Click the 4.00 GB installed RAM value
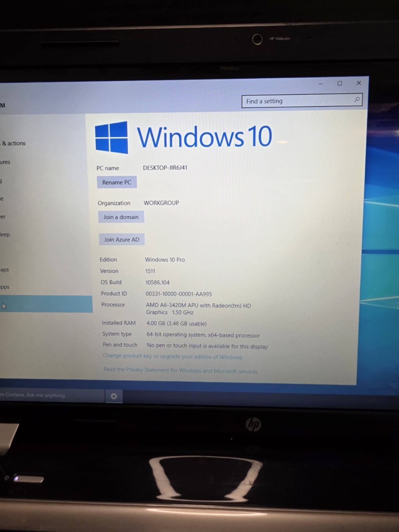This screenshot has height=532, width=399. (177, 324)
